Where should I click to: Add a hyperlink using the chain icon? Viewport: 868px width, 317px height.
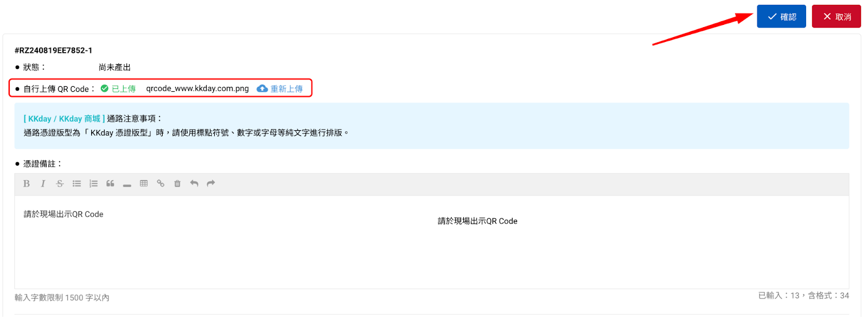click(161, 183)
